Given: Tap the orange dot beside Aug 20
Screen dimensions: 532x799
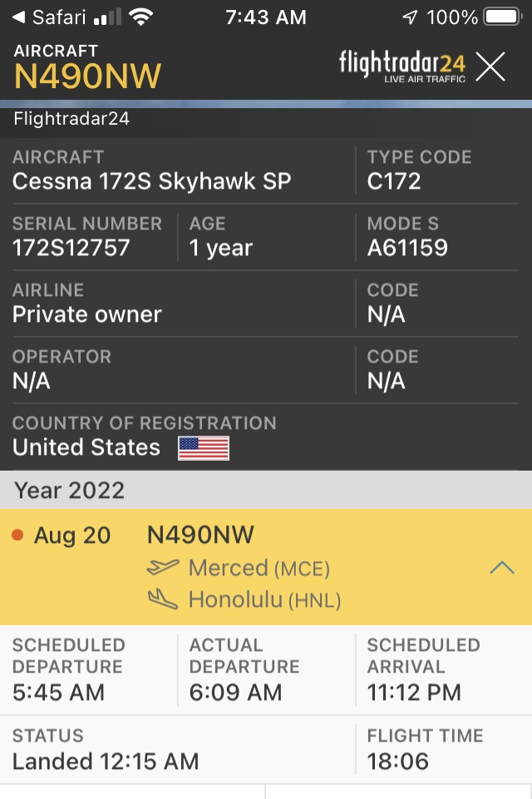Looking at the screenshot, I should 18,535.
